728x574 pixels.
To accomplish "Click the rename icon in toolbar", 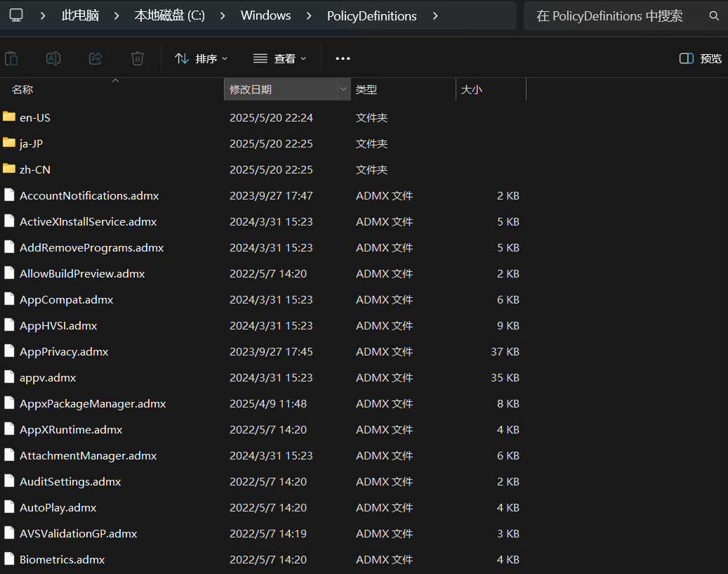I will [53, 58].
